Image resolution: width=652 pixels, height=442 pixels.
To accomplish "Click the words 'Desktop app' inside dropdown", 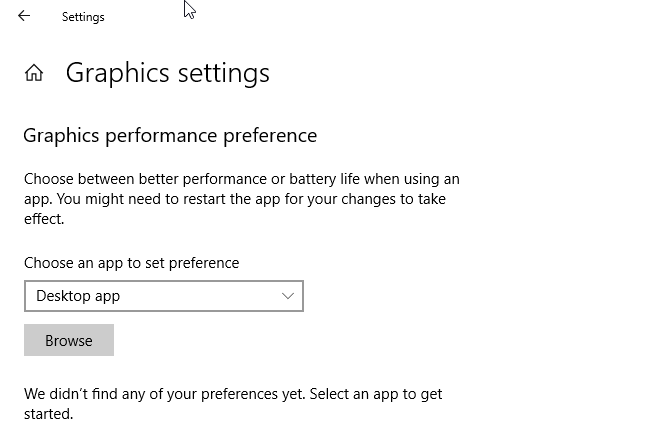I will pos(78,296).
